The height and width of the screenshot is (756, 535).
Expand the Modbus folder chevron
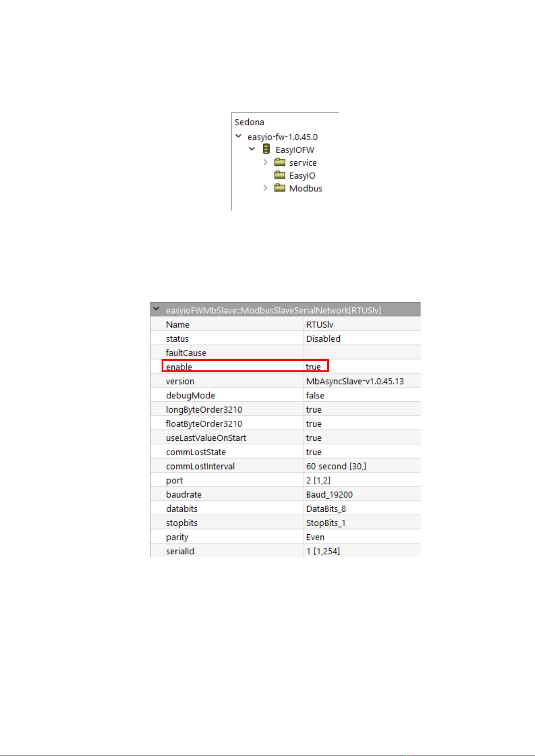(x=265, y=188)
